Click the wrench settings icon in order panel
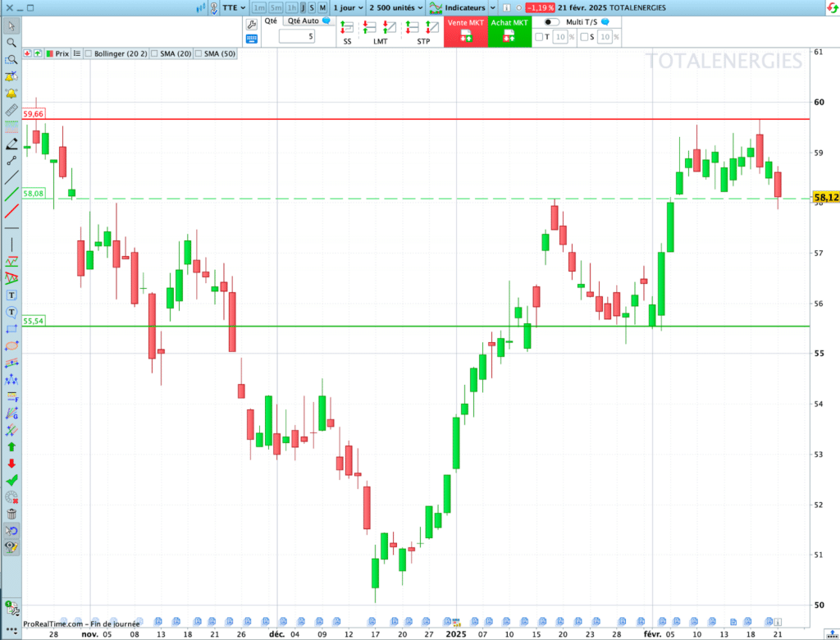The height and width of the screenshot is (640, 840). pos(251,24)
